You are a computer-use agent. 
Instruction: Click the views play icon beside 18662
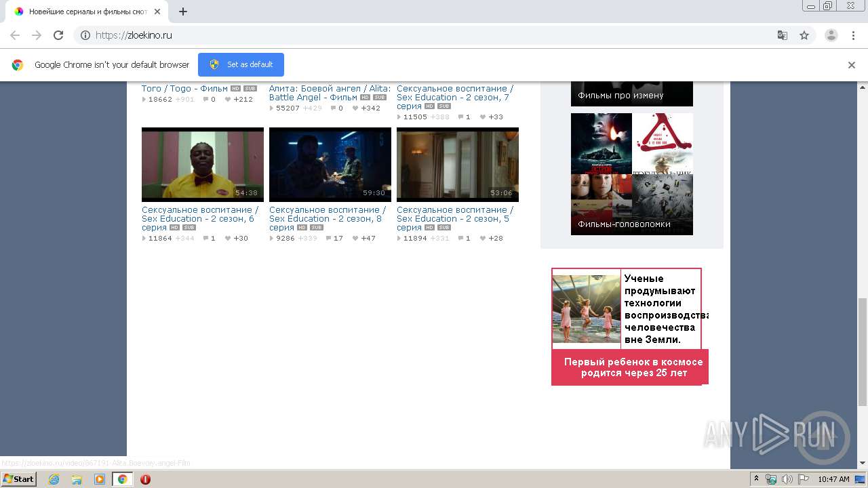click(x=144, y=100)
